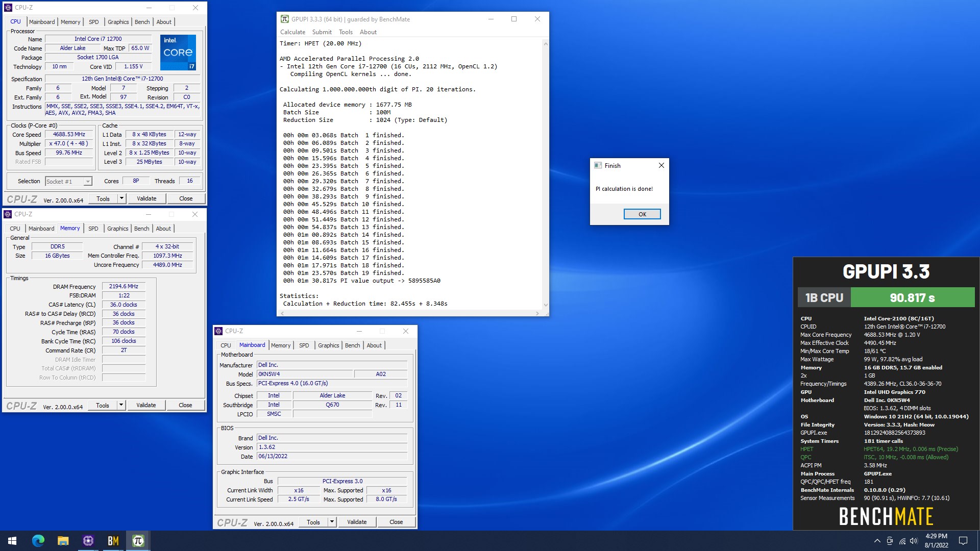The height and width of the screenshot is (551, 980).
Task: Click the BENCHMATE logo in the overlay
Action: pyautogui.click(x=886, y=516)
